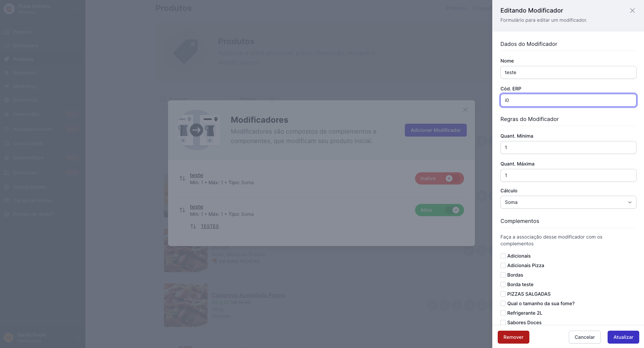Click the reorder arrows next to TESTES
The image size is (644, 348).
[193, 226]
